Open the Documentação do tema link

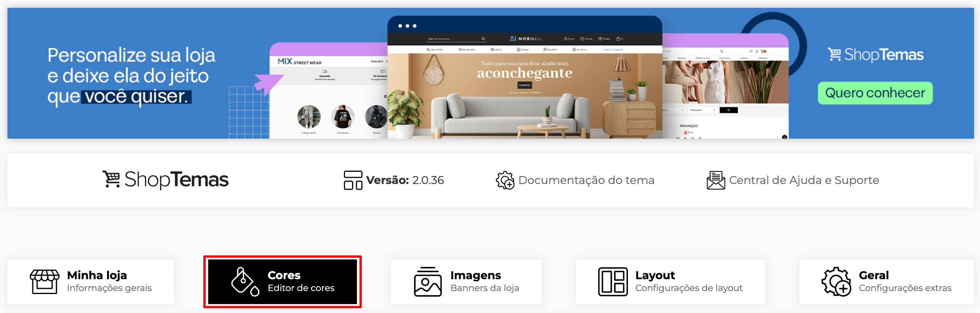pyautogui.click(x=586, y=180)
